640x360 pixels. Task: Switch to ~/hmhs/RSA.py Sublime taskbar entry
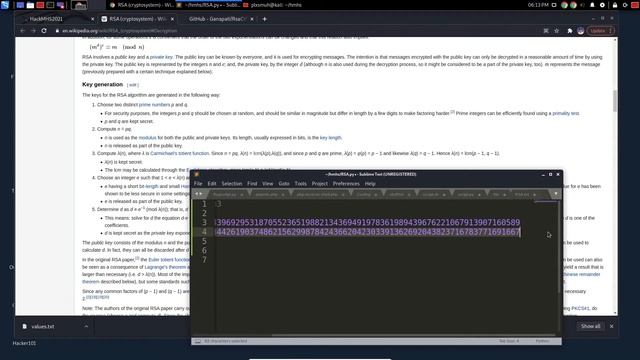(209, 5)
